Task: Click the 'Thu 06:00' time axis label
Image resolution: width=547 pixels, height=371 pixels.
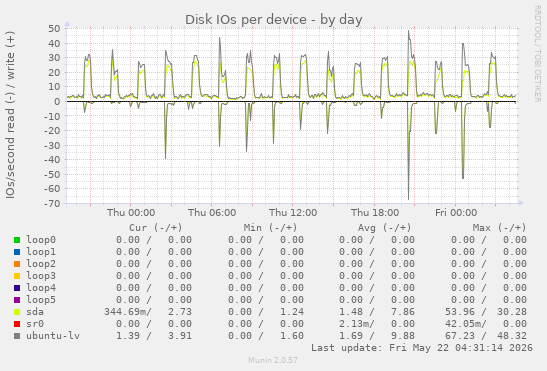Action: tap(212, 213)
